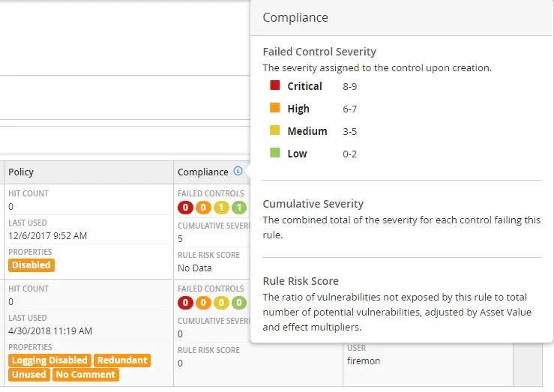The height and width of the screenshot is (392, 554).
Task: Click the Medium label in the legend
Action: [x=307, y=131]
